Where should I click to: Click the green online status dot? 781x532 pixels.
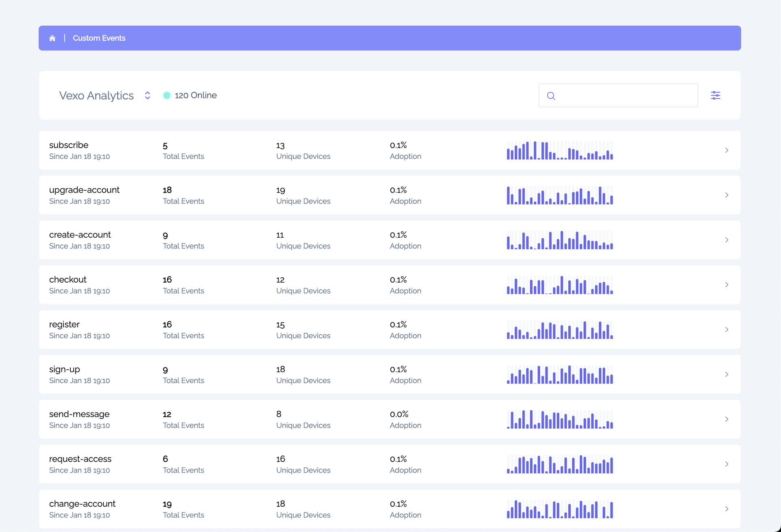[x=167, y=95]
